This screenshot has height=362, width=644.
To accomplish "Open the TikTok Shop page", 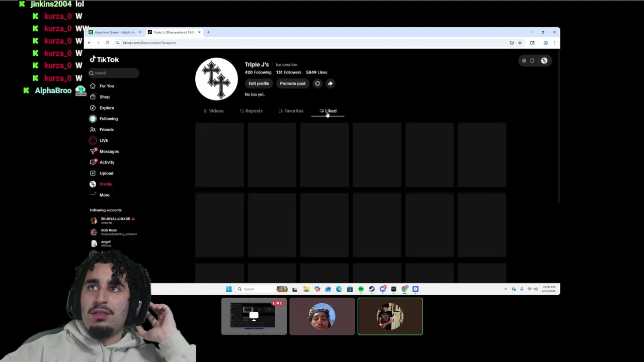I will click(x=100, y=97).
